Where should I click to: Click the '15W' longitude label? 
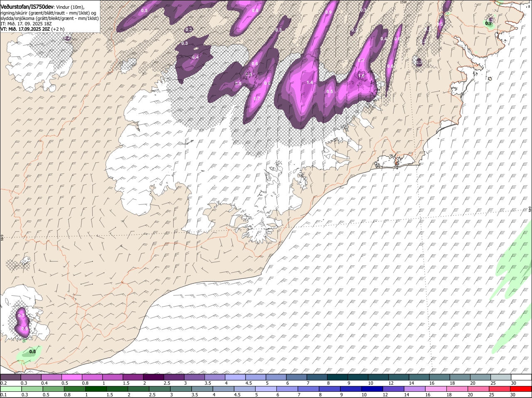pos(403,2)
